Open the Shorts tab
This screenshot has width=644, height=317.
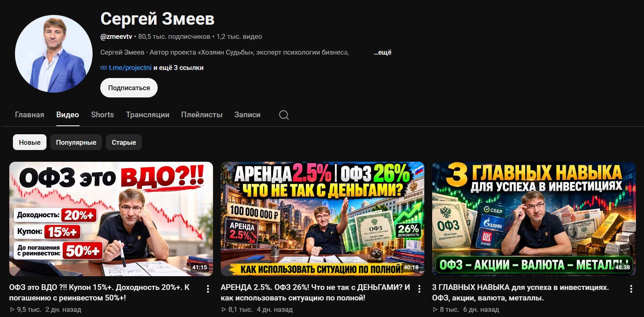102,115
